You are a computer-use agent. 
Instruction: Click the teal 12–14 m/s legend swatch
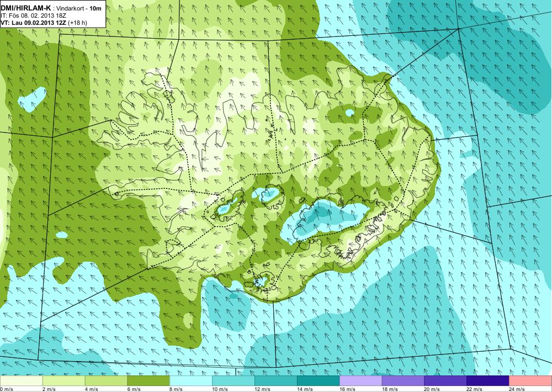(275, 381)
